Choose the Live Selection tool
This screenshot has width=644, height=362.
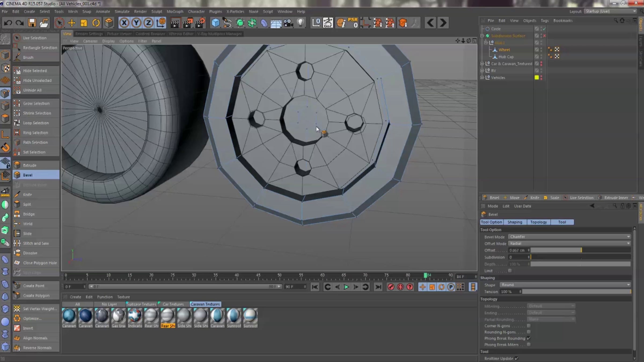pyautogui.click(x=36, y=38)
